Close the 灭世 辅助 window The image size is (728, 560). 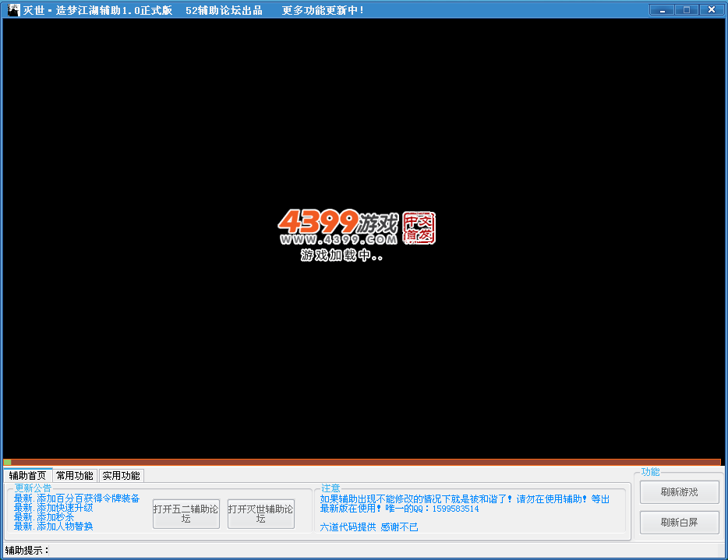coord(712,10)
